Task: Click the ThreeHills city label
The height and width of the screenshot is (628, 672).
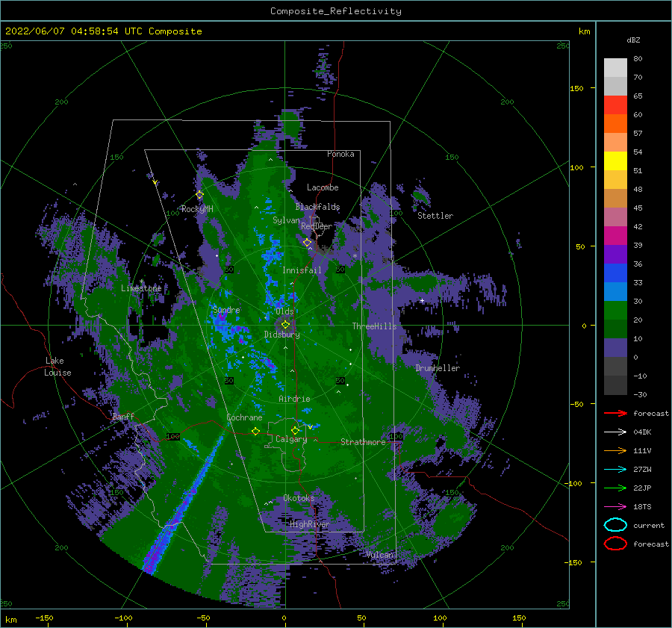Action: pos(375,326)
